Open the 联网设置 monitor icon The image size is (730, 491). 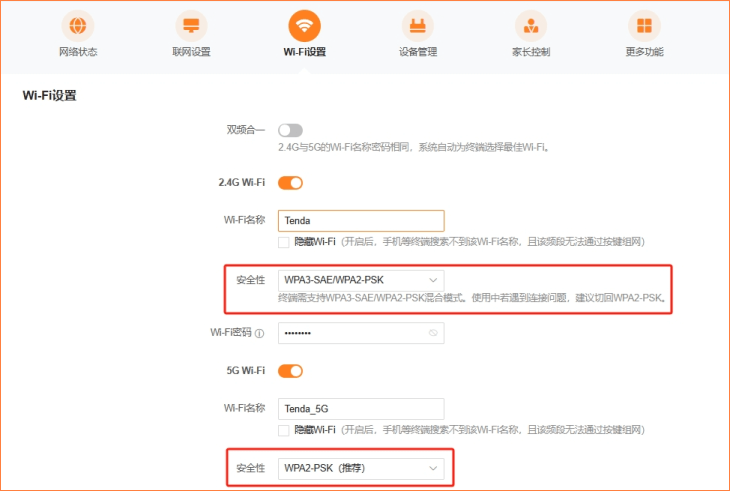192,25
